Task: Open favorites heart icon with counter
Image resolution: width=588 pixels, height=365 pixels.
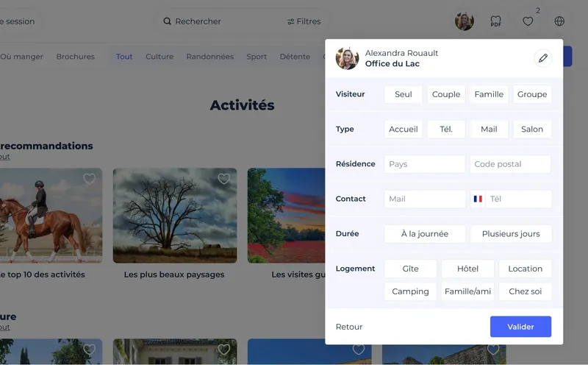Action: (528, 21)
